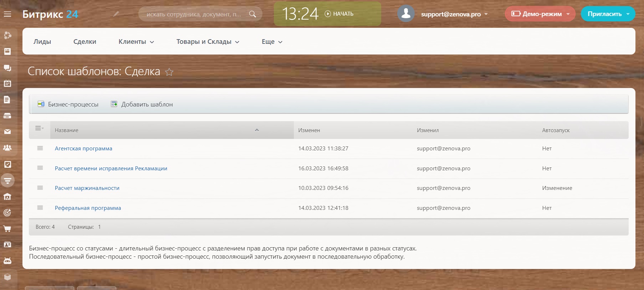Click the pencil edit icon beside the logo
Image resolution: width=644 pixels, height=290 pixels.
(x=116, y=14)
